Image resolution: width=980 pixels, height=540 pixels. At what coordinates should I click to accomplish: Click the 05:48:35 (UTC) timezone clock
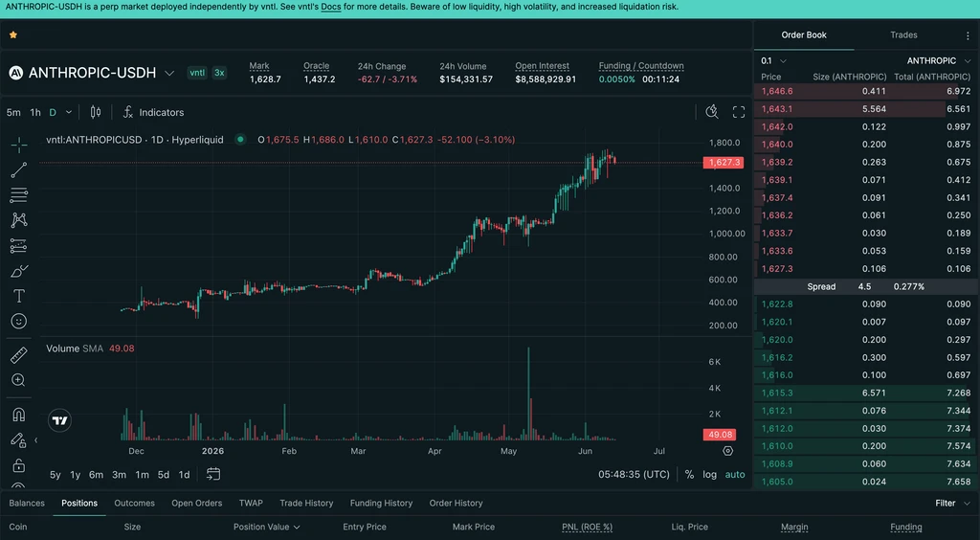point(634,474)
